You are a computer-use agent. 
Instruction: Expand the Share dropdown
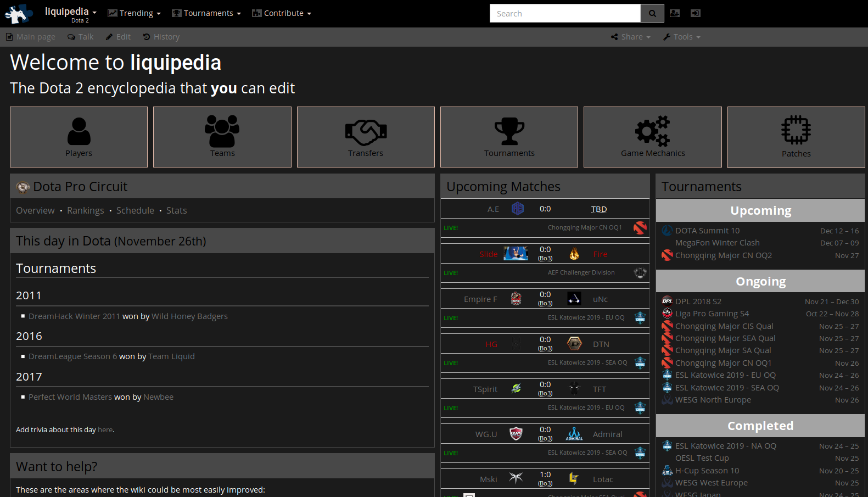[630, 37]
